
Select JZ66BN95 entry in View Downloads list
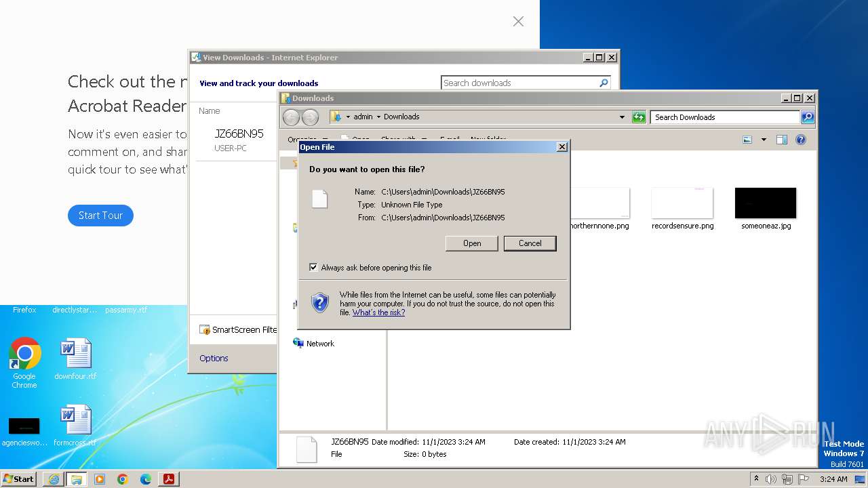coord(236,140)
